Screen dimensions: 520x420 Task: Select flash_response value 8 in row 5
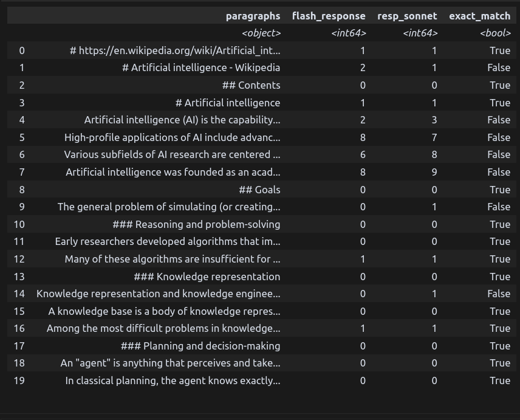tap(363, 137)
